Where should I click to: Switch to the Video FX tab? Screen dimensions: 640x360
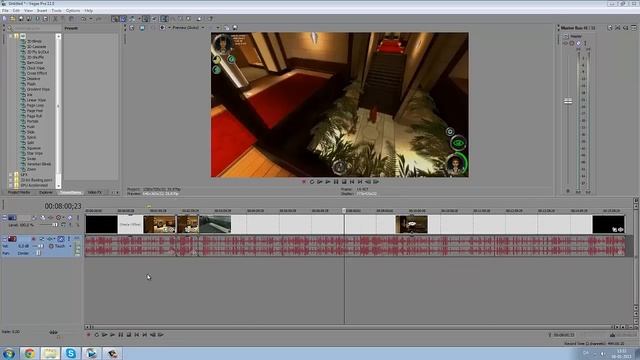(95, 192)
